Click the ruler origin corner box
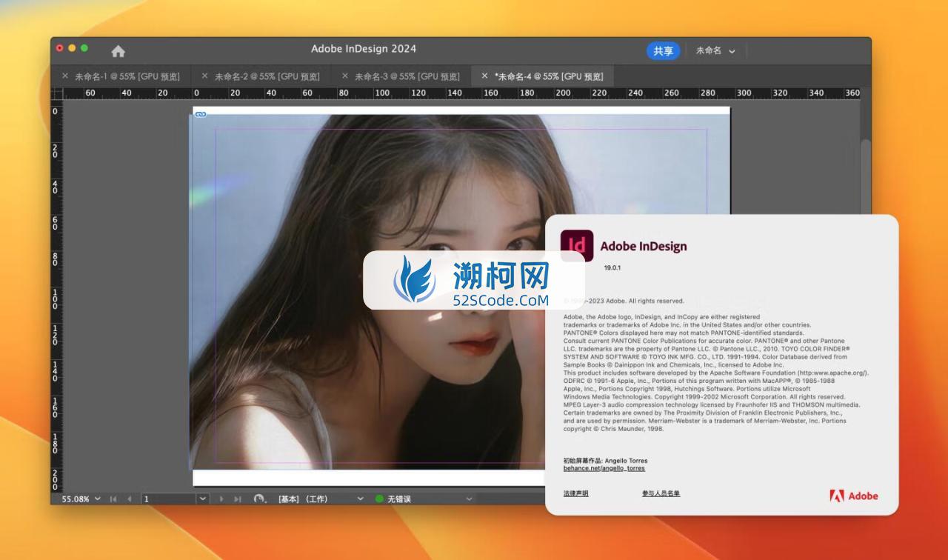The height and width of the screenshot is (560, 948). click(57, 93)
